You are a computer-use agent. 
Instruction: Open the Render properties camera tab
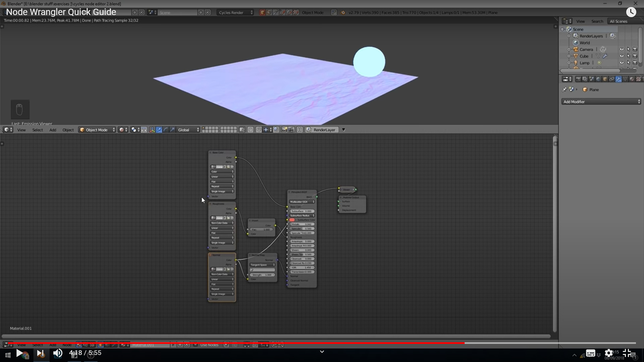578,79
